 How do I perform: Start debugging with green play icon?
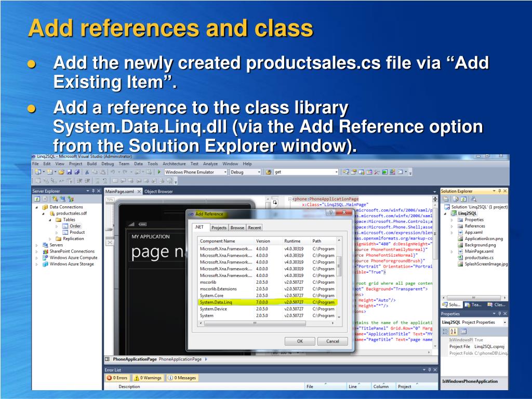coord(159,172)
